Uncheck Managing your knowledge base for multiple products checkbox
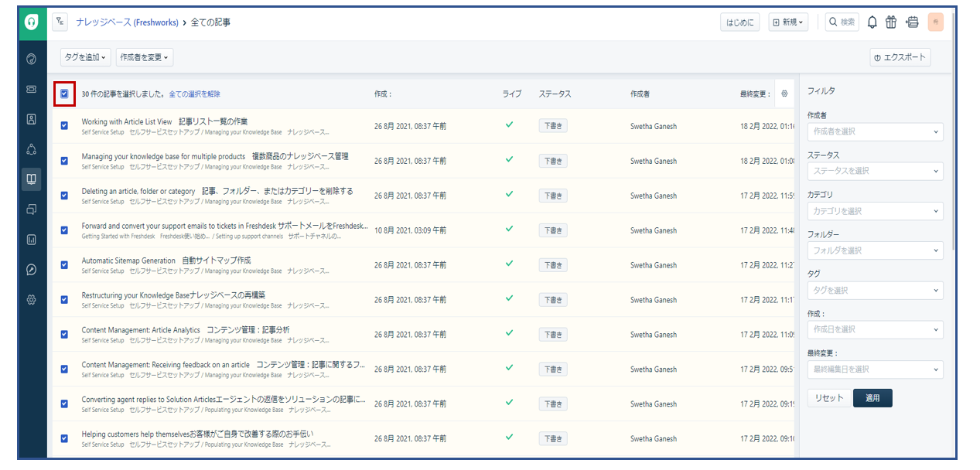 point(64,161)
